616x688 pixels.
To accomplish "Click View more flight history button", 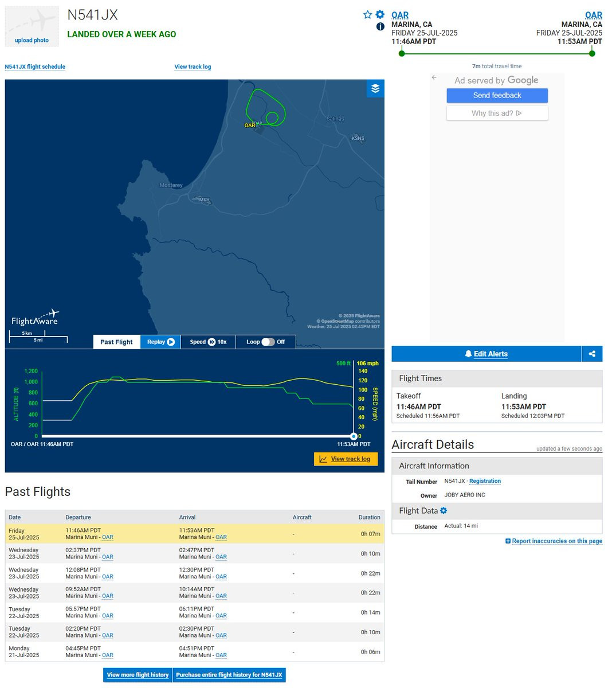I will [x=138, y=675].
